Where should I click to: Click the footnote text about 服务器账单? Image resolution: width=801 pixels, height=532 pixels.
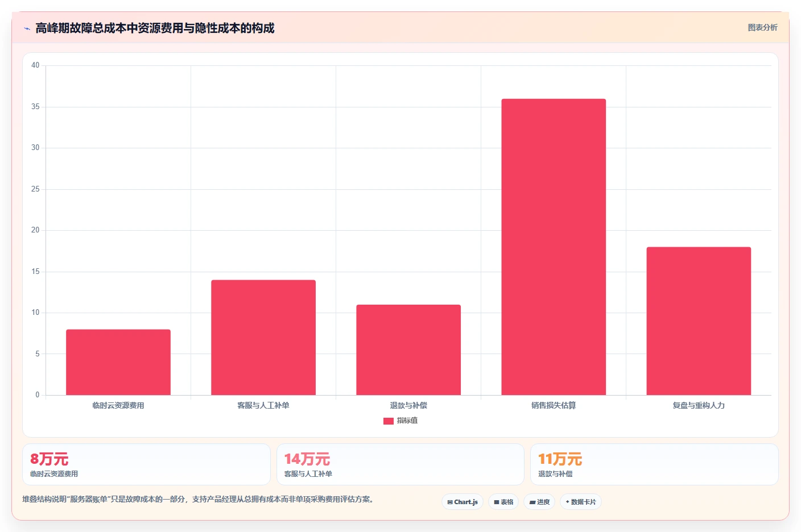199,500
